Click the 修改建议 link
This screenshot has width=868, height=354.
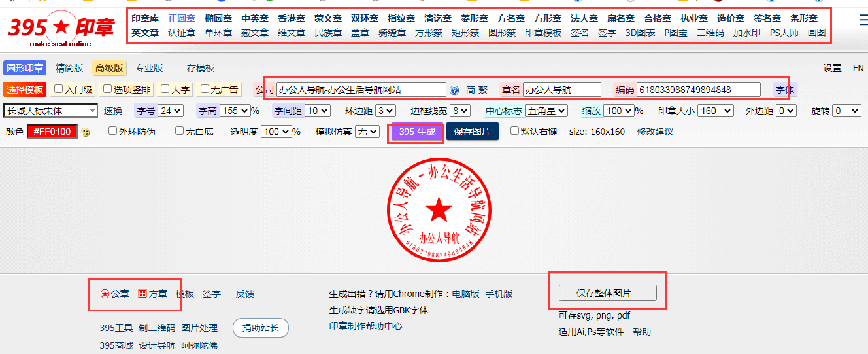point(655,132)
